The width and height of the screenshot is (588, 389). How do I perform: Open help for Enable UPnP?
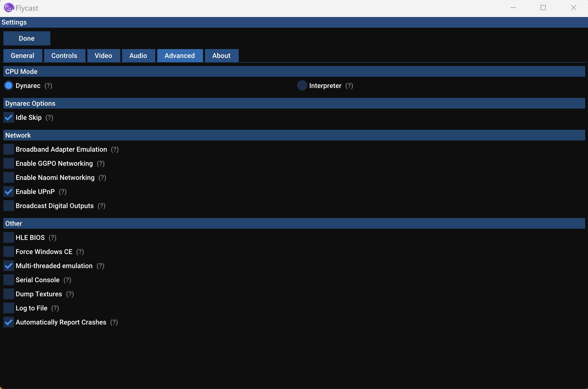63,192
